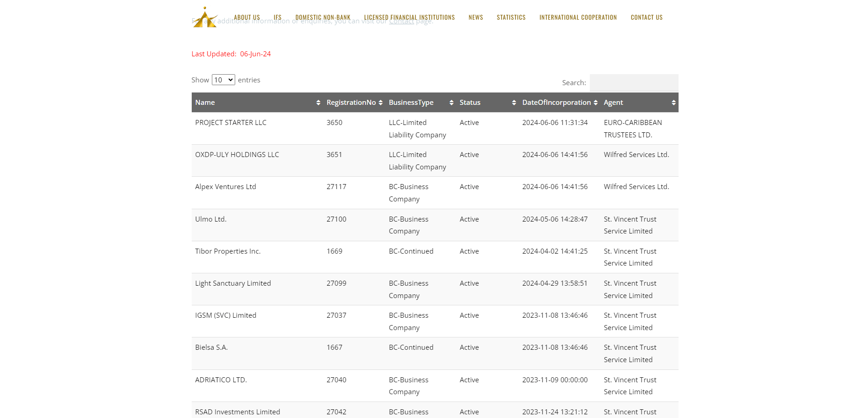Sort by Agent column arrows
The width and height of the screenshot is (868, 418).
click(x=674, y=103)
